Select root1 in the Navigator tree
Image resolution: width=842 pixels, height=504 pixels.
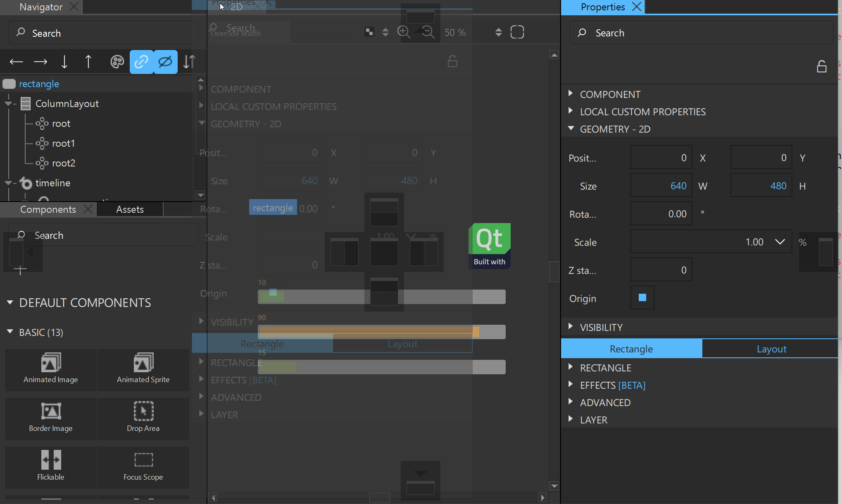[63, 143]
